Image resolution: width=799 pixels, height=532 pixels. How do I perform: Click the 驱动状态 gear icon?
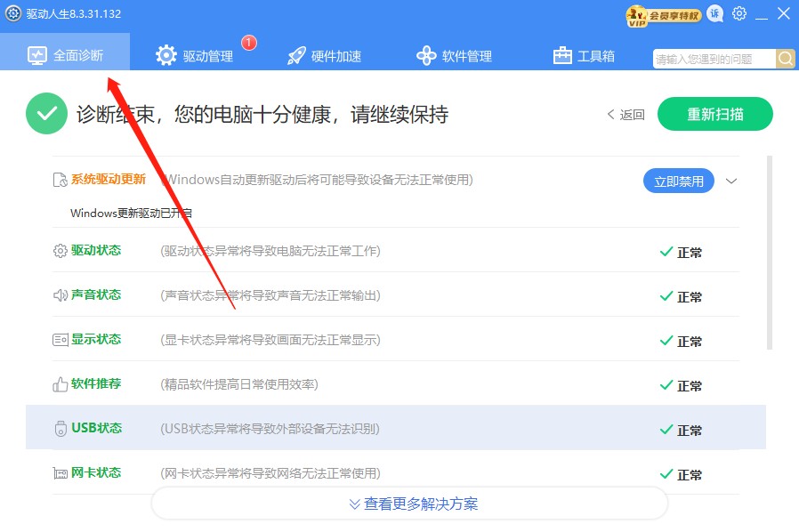(x=61, y=251)
